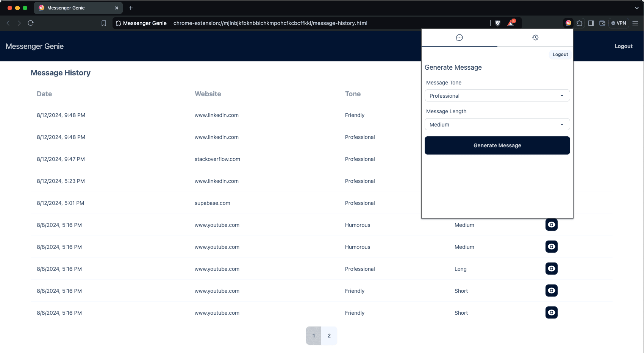
Task: View the last Friendly Short youtube.com message
Action: 552,312
